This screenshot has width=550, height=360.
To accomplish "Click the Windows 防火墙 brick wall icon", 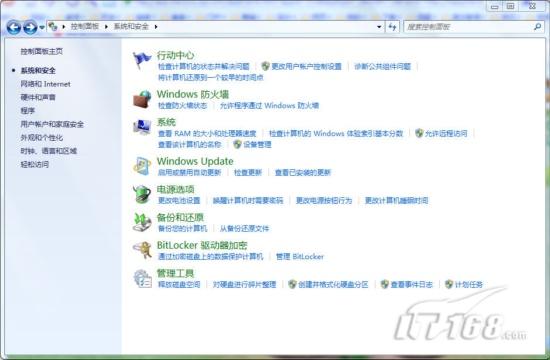I will pos(142,99).
